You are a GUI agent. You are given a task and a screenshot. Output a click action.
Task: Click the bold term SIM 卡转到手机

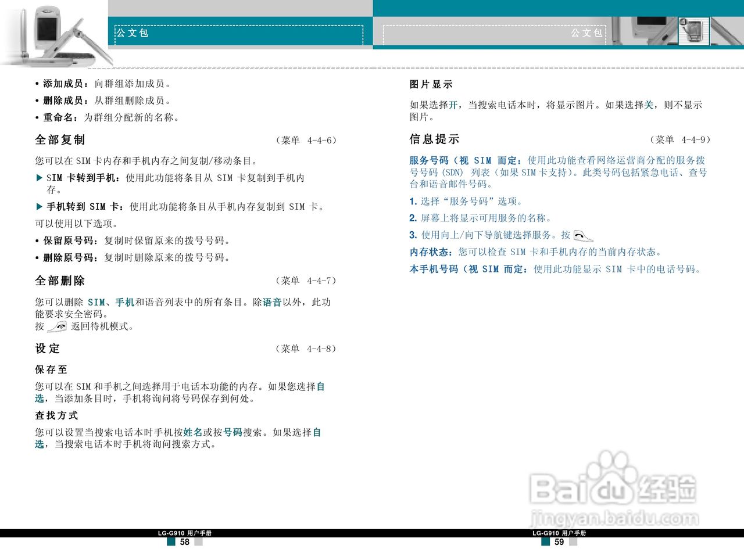tap(83, 178)
